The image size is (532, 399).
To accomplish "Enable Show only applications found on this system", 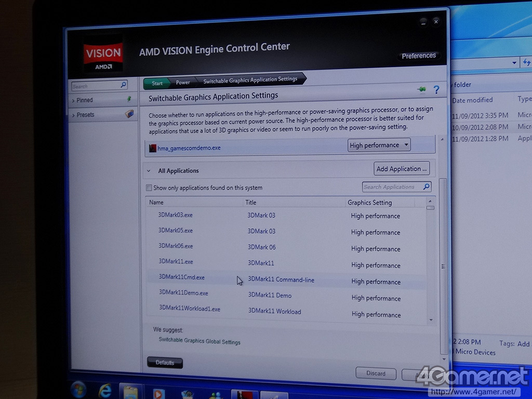I will pos(149,188).
